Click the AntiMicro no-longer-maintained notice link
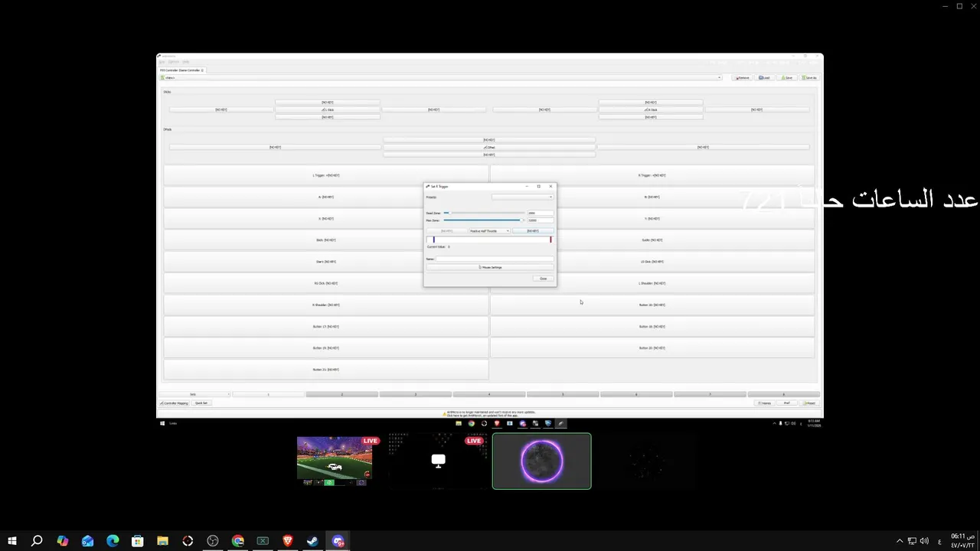 491,414
